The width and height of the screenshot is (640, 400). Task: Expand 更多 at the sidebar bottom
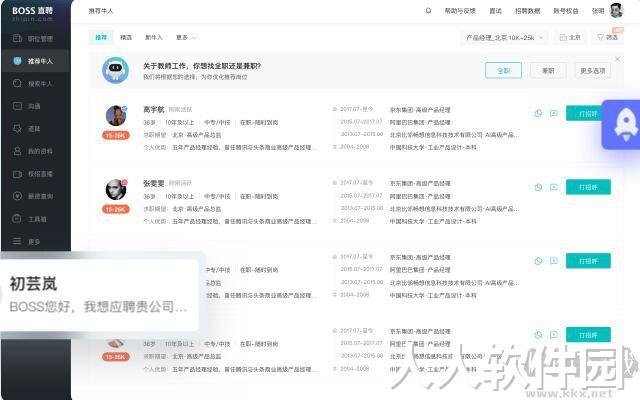pos(36,241)
